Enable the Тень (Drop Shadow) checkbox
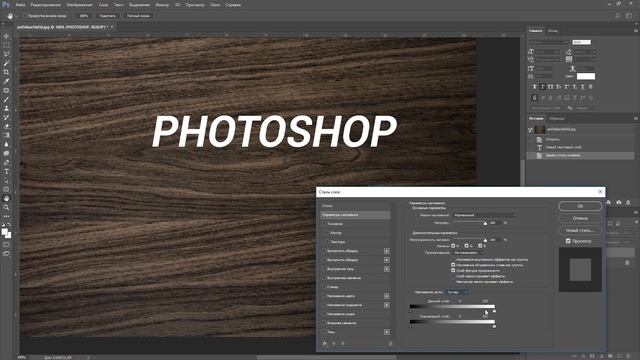The image size is (640, 360). pyautogui.click(x=324, y=332)
